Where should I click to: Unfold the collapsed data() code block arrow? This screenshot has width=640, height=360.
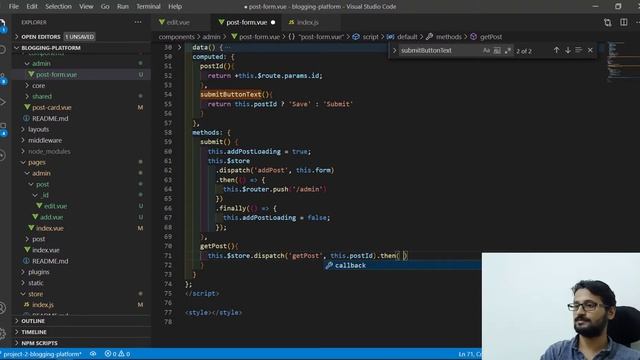coord(180,47)
